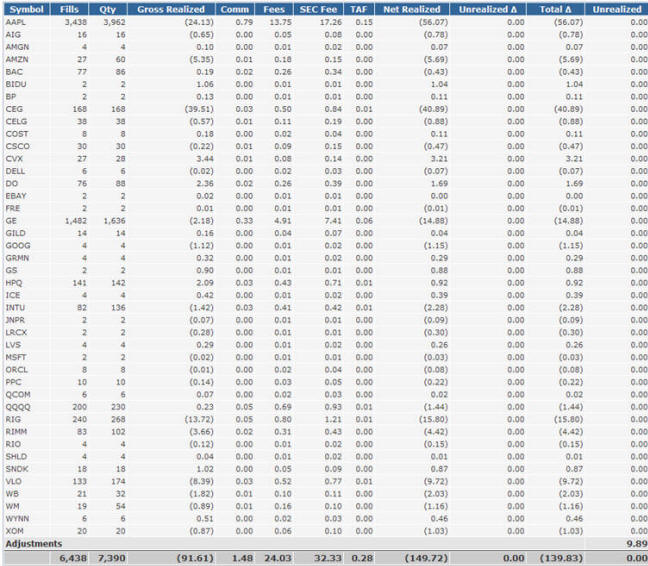Select the SHLD symbol

coord(16,457)
